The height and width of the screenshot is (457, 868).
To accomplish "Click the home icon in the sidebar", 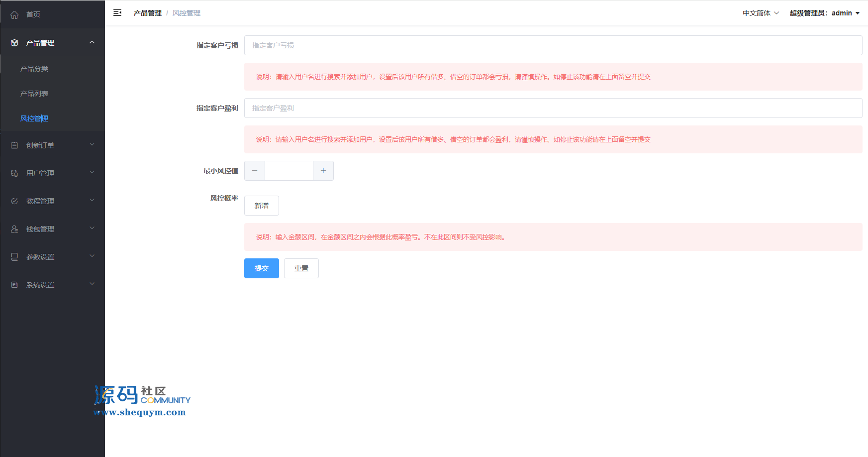I will point(14,15).
